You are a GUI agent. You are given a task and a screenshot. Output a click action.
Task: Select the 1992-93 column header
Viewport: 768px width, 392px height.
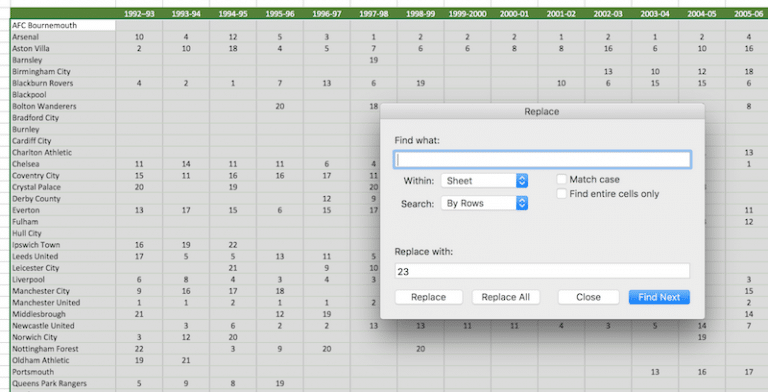click(139, 14)
